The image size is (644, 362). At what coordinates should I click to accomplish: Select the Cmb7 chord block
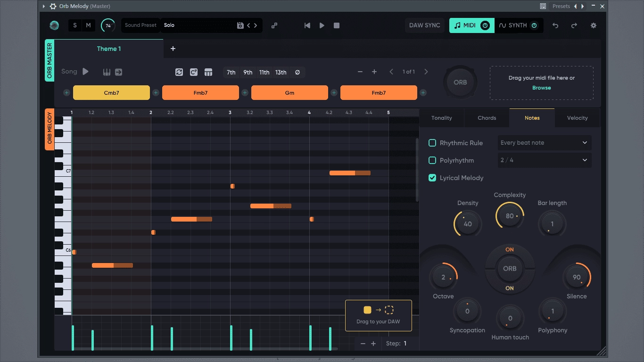click(112, 93)
